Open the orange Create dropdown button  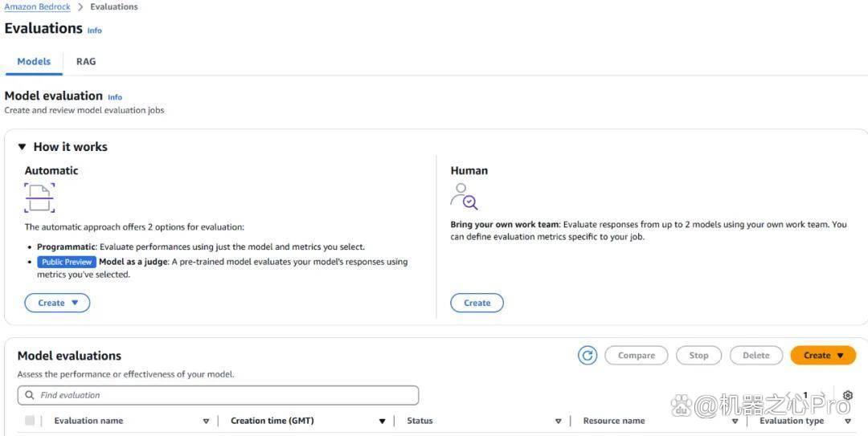[x=823, y=355]
